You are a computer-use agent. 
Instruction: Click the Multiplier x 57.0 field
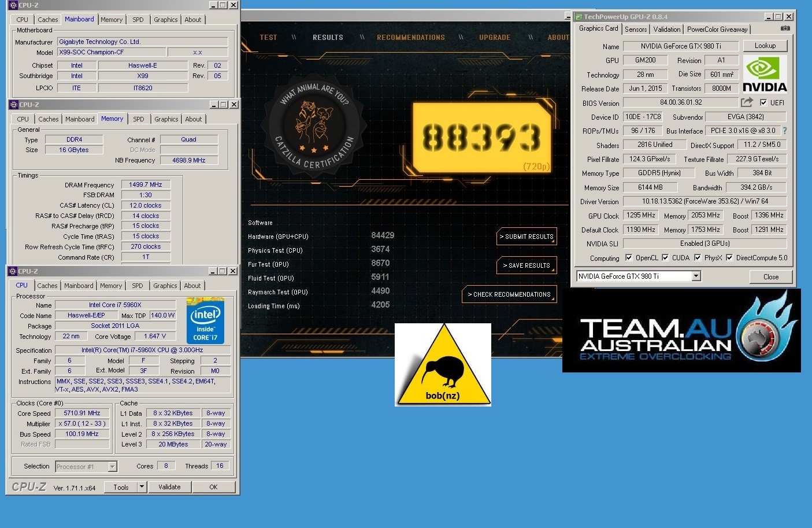(82, 423)
